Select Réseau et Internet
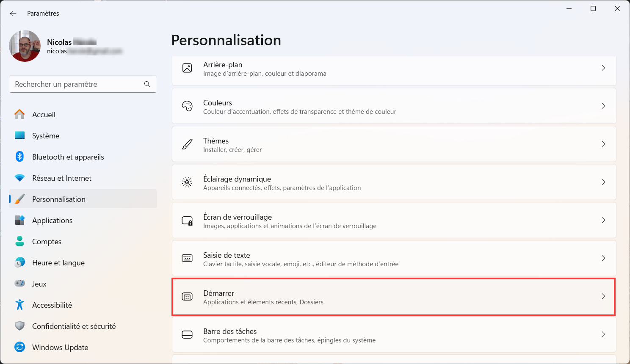Image resolution: width=630 pixels, height=364 pixels. (x=83, y=178)
